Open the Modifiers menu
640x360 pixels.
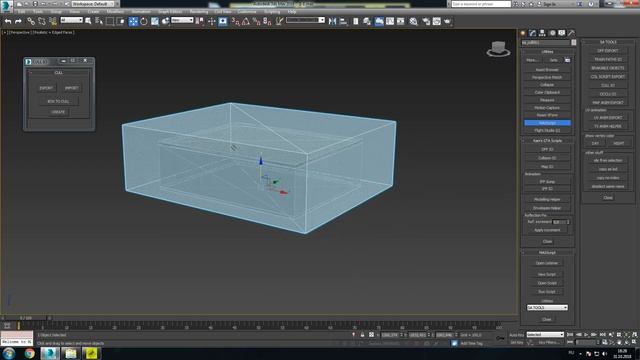(x=115, y=12)
